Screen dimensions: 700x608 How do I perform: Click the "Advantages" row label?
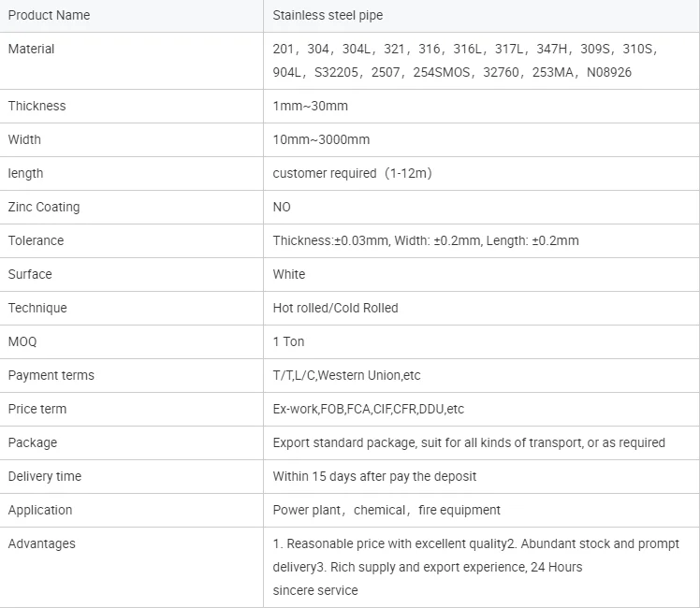42,543
